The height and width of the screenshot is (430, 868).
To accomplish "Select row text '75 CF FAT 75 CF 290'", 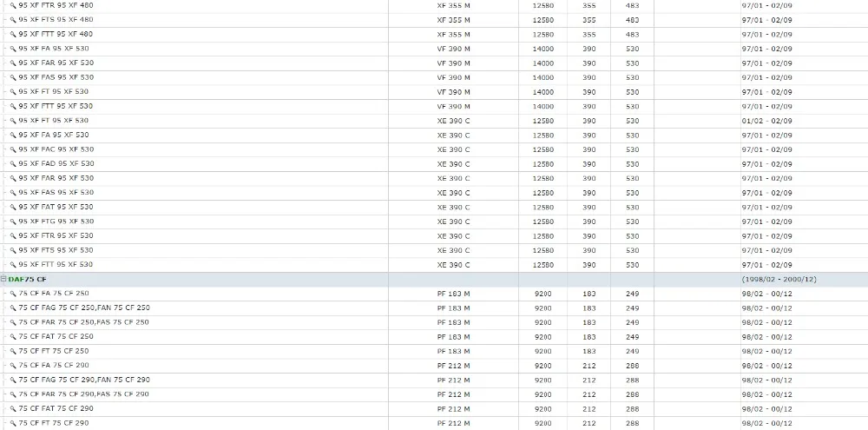I will [x=56, y=408].
